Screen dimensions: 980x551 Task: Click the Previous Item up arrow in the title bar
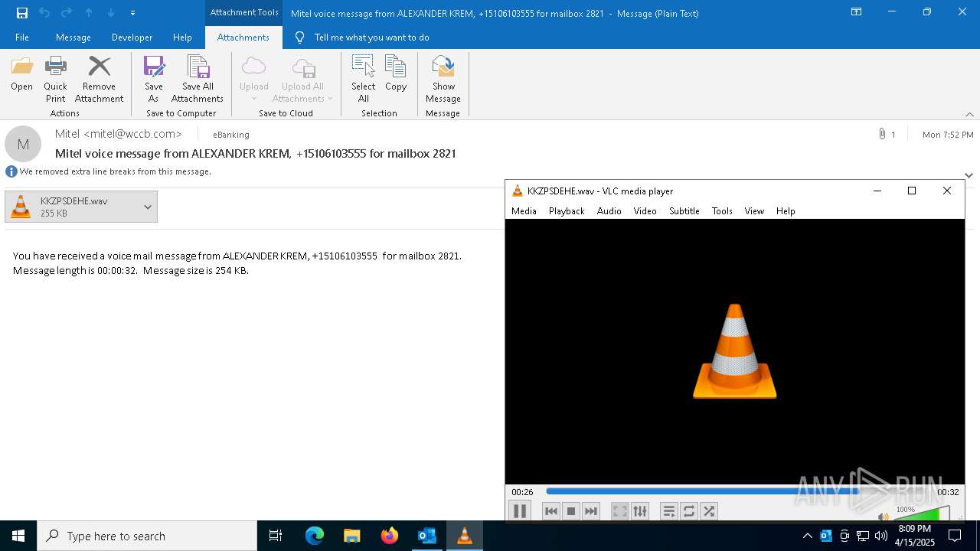pyautogui.click(x=89, y=13)
